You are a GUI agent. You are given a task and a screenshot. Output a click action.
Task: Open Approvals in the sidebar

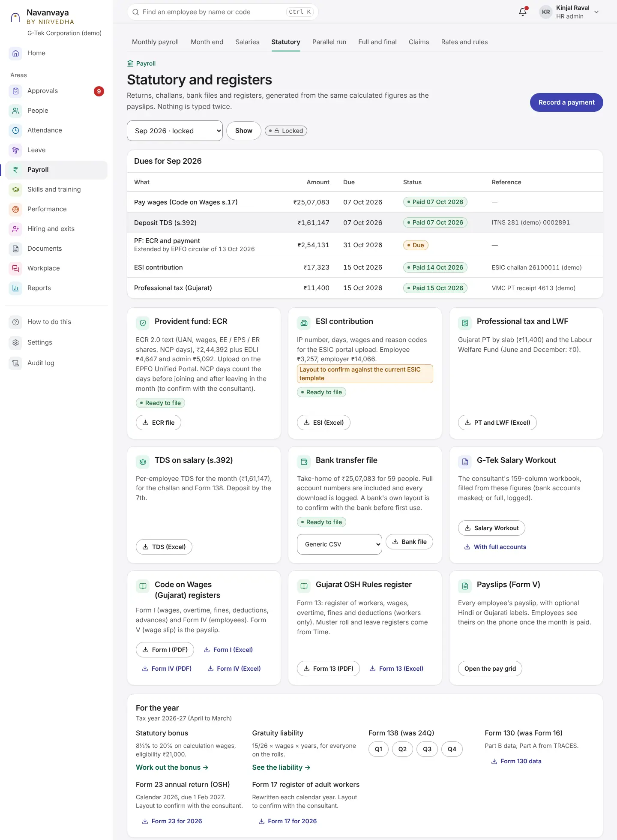pos(56,91)
